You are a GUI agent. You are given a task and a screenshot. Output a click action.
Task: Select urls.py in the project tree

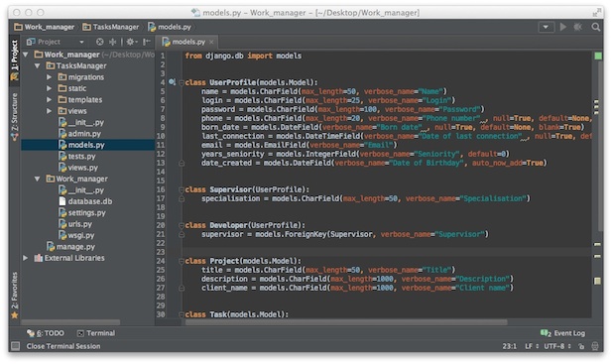[75, 224]
